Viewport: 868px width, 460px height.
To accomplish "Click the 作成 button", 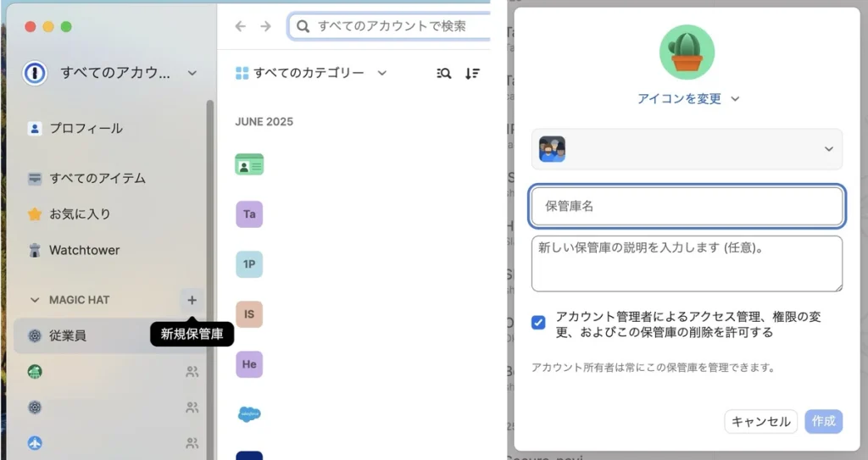I will point(823,421).
